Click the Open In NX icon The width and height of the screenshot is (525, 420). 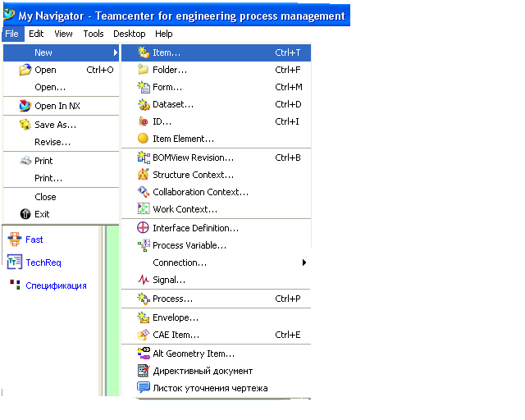[x=25, y=106]
